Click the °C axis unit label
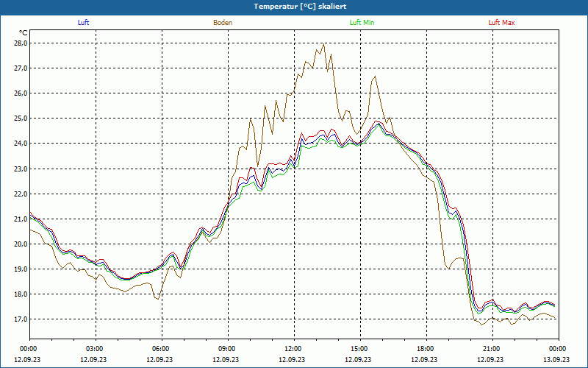This screenshot has width=588, height=368. point(24,33)
